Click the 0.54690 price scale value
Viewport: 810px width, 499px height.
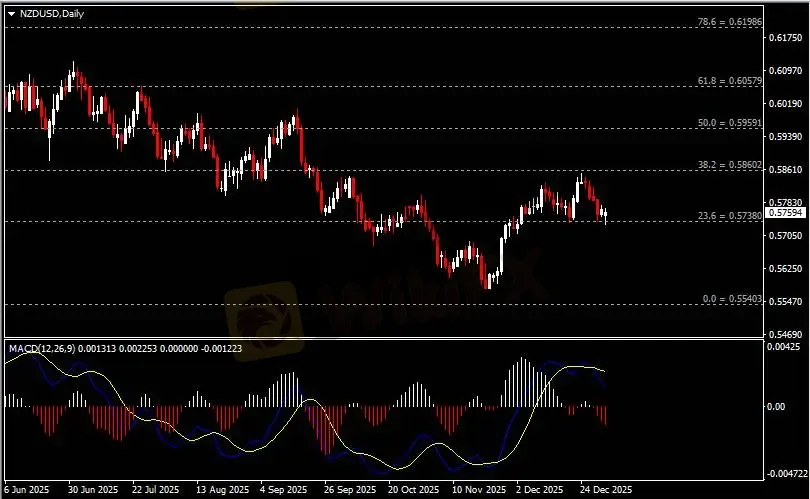pyautogui.click(x=785, y=335)
